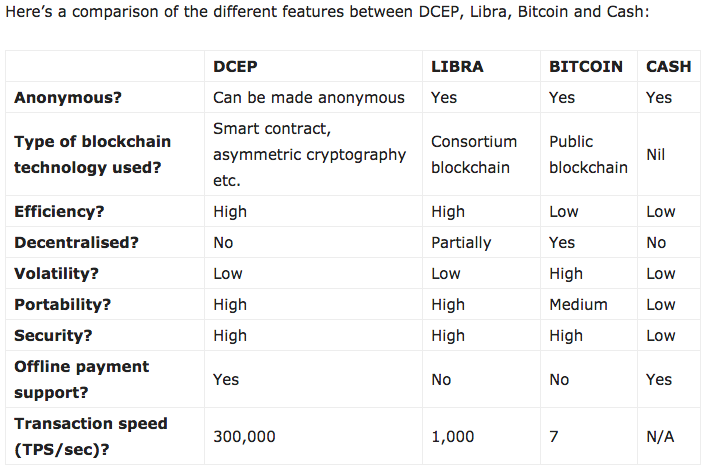
Task: Click the DCEP column header
Action: click(x=235, y=66)
